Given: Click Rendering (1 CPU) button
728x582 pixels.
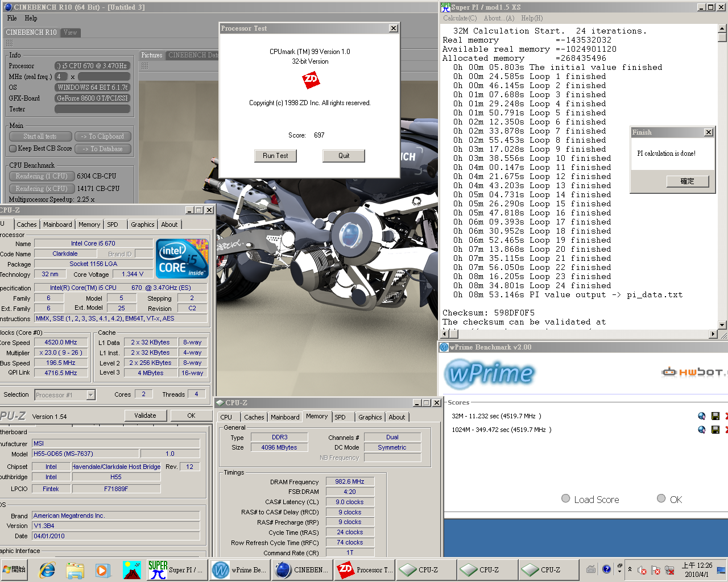Looking at the screenshot, I should click(x=42, y=176).
